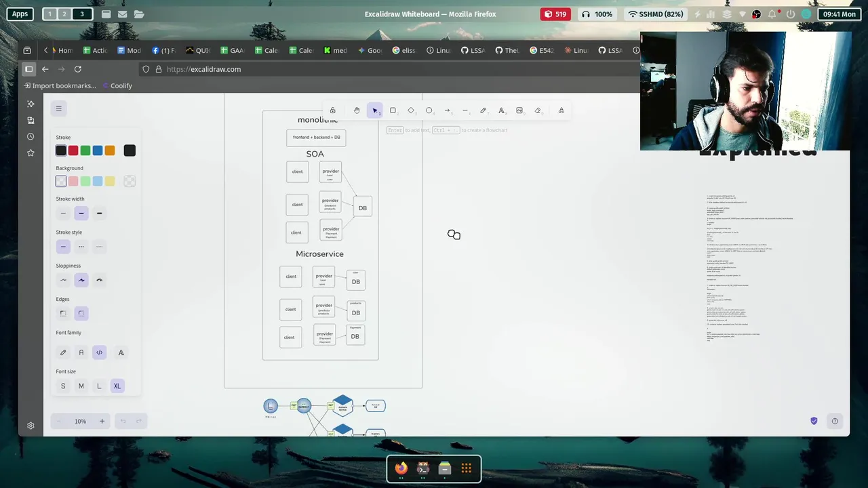This screenshot has width=868, height=488.
Task: Open the custom background color picker
Action: pyautogui.click(x=130, y=181)
